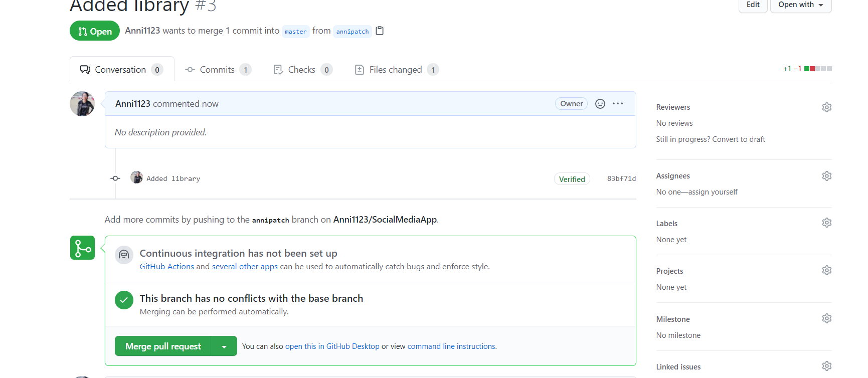
Task: Click the Verified commit badge
Action: pyautogui.click(x=572, y=179)
